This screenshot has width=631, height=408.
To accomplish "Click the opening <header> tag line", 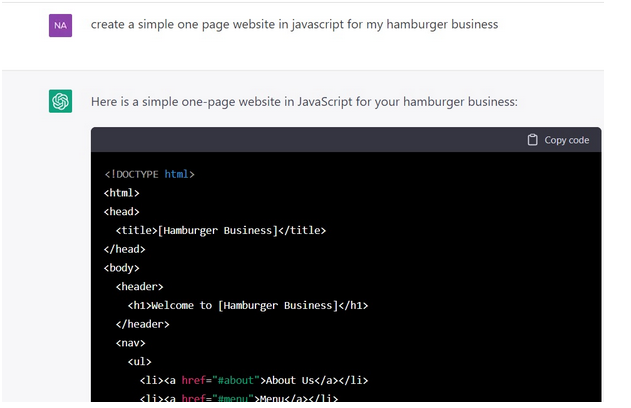I will click(140, 286).
